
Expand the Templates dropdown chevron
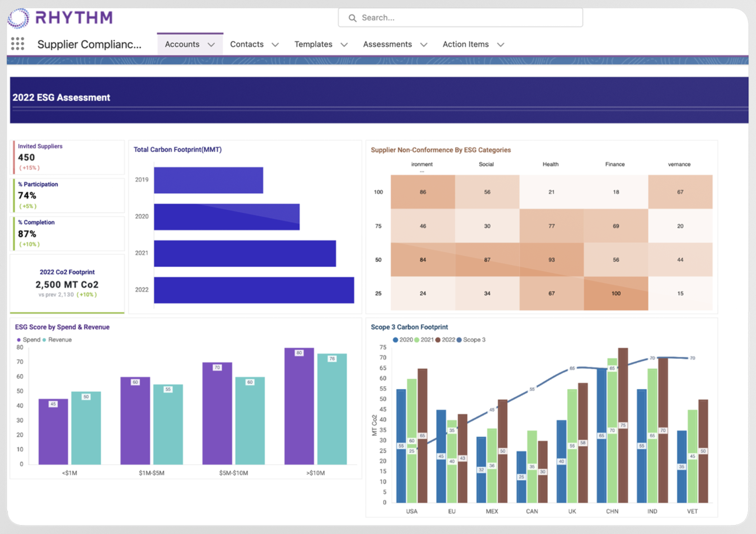[x=344, y=45]
